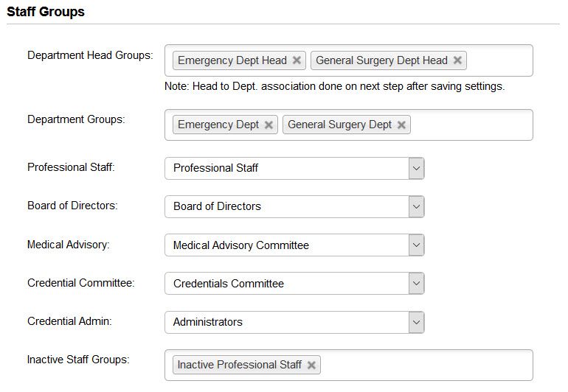
Task: Click the General Surgery Dept tag label
Action: tap(339, 125)
